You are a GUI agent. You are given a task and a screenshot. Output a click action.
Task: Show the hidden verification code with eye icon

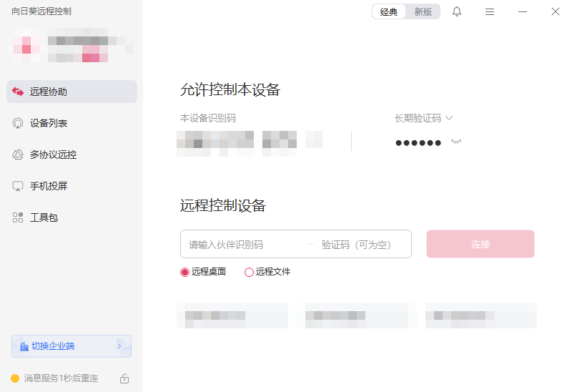(x=456, y=142)
